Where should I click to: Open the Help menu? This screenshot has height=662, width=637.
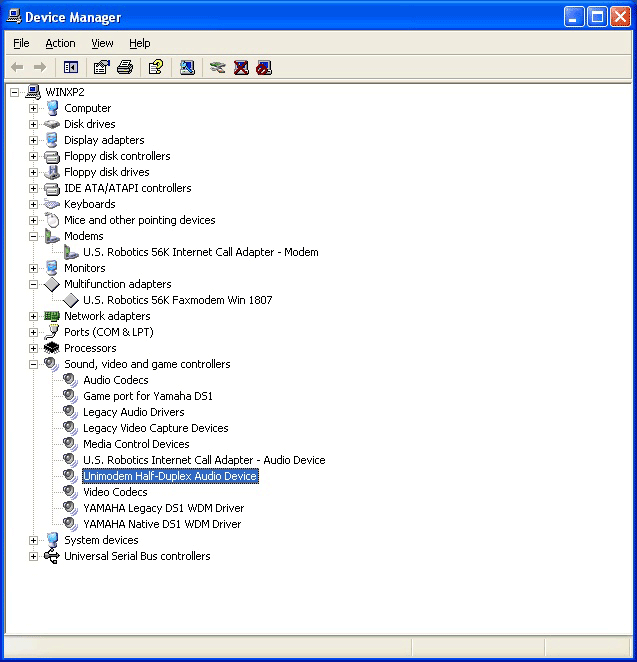pos(139,43)
